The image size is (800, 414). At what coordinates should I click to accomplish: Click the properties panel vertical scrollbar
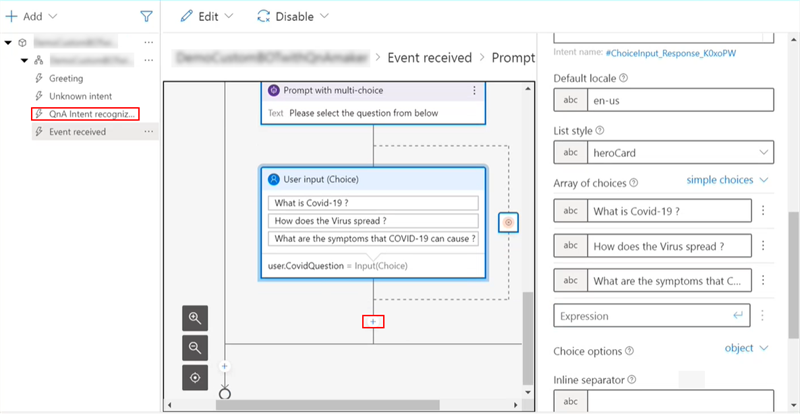pos(794,275)
